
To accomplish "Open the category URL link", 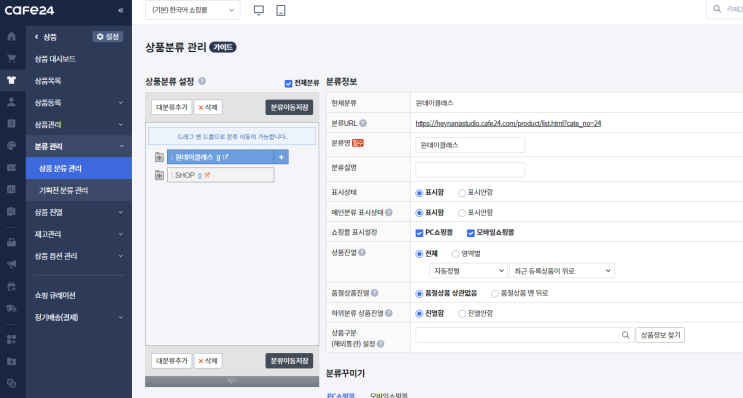I will (x=508, y=123).
